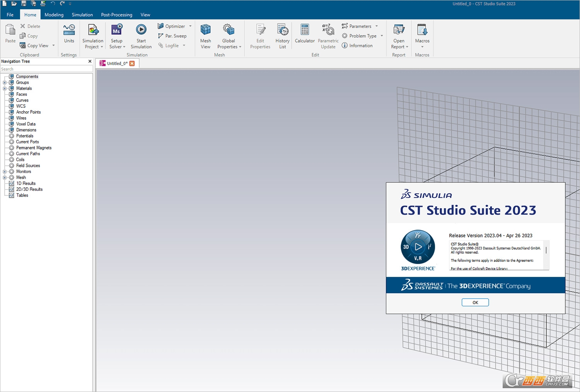This screenshot has height=392, width=580.
Task: Close the Untitled_0 document tab
Action: (x=132, y=63)
